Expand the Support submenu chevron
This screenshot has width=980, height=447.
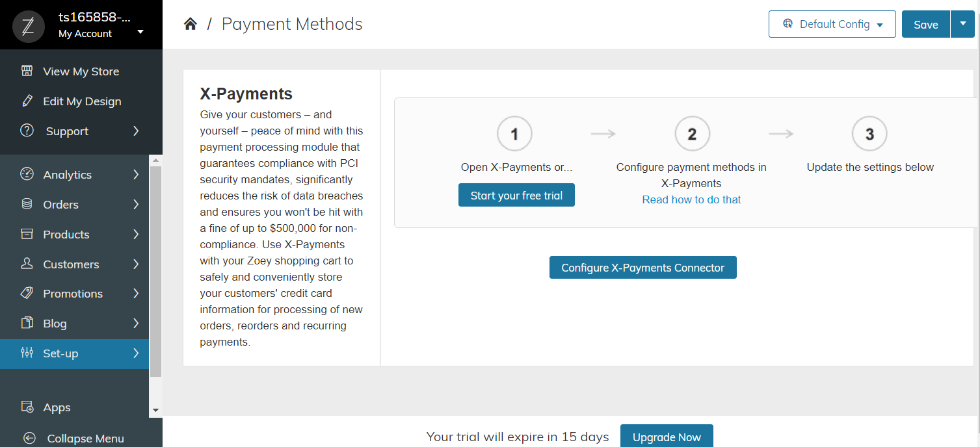tap(136, 131)
